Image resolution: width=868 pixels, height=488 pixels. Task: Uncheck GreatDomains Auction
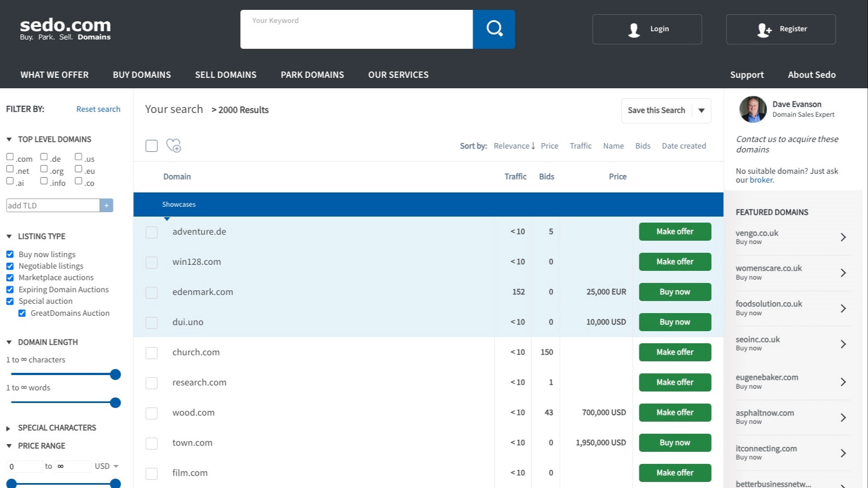click(x=22, y=313)
